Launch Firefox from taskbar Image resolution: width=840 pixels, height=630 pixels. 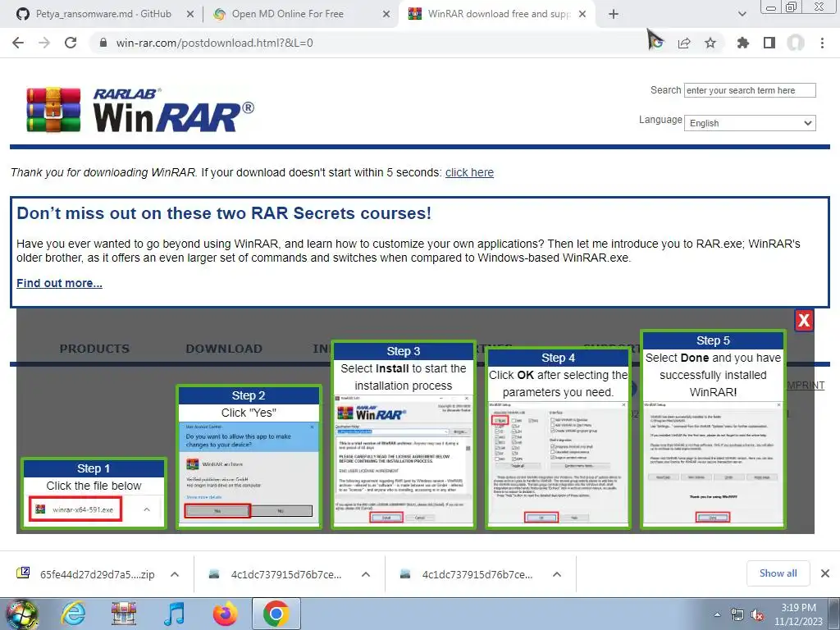pyautogui.click(x=225, y=614)
